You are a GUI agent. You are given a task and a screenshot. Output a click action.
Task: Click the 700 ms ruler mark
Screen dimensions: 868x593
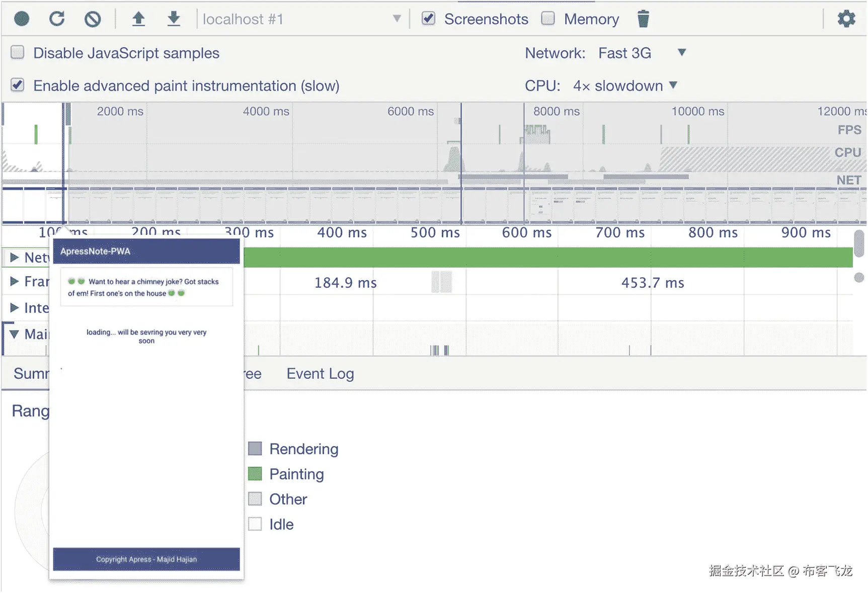[620, 232]
